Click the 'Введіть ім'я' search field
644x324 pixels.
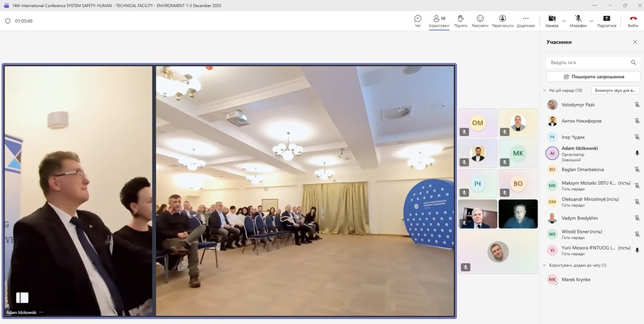coord(587,62)
